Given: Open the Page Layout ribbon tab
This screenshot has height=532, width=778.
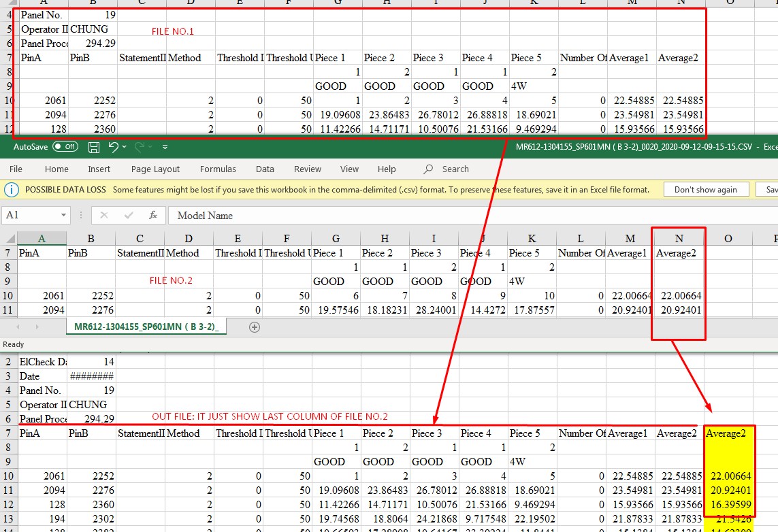Looking at the screenshot, I should (x=155, y=169).
